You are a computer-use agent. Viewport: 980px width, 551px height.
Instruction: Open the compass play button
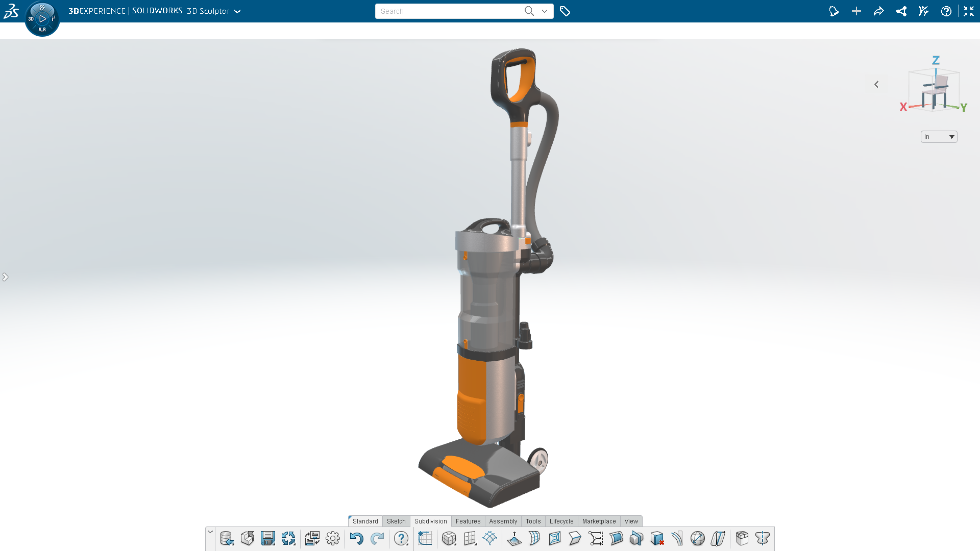tap(42, 19)
